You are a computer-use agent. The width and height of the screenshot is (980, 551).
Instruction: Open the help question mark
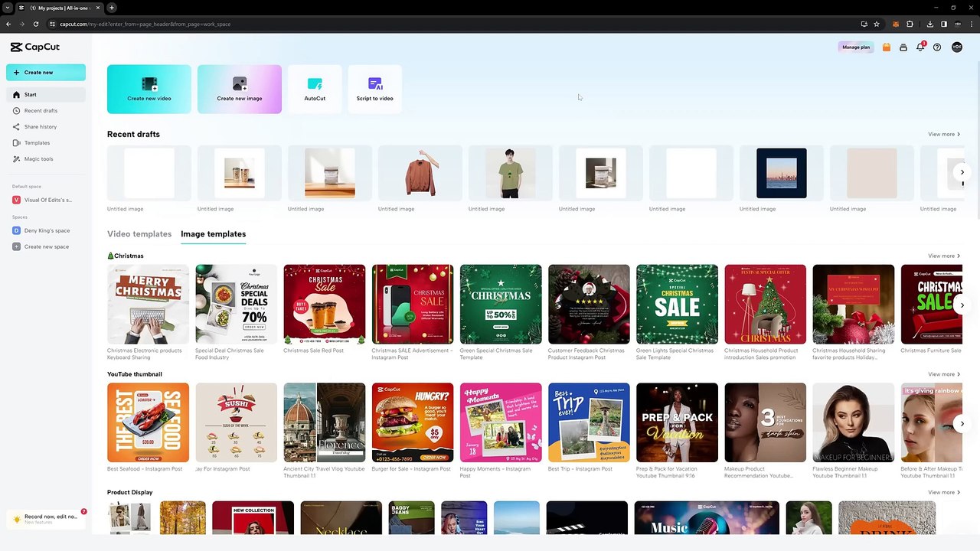coord(937,47)
